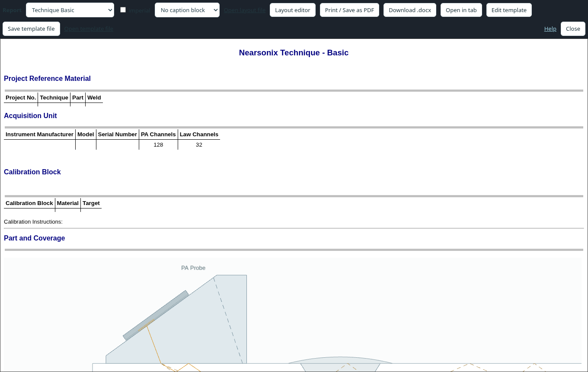
Task: Select the Technique column header in project table
Action: (x=54, y=98)
